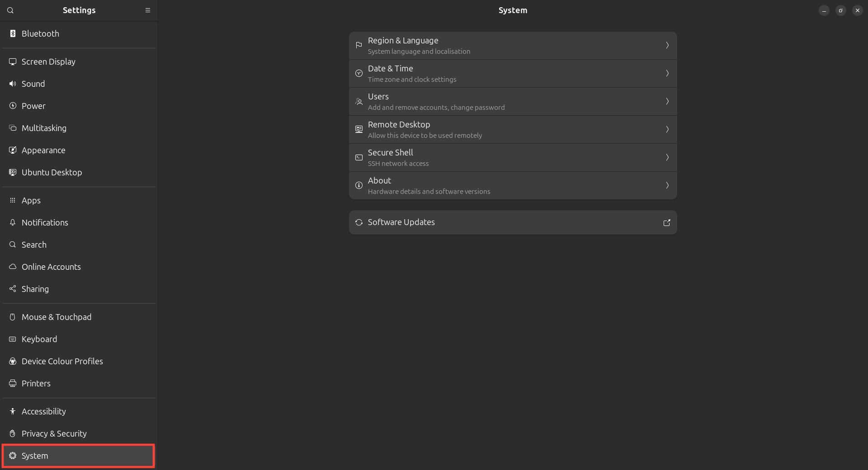The image size is (868, 470).
Task: Expand the About row chevron
Action: click(x=667, y=185)
